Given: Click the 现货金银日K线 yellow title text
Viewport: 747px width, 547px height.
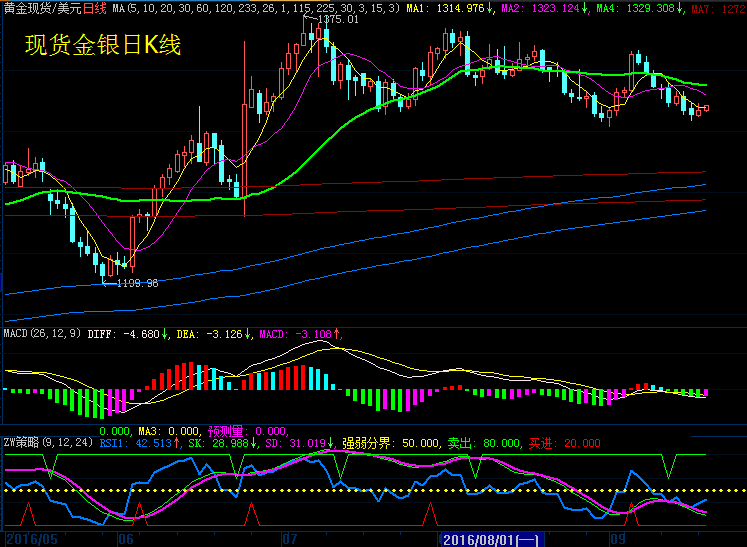Looking at the screenshot, I should (102, 45).
